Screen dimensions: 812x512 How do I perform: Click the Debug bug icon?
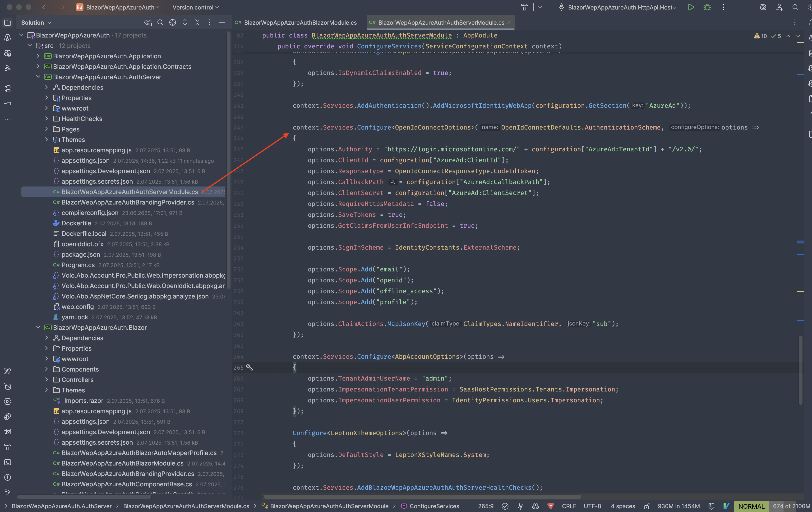tap(707, 7)
